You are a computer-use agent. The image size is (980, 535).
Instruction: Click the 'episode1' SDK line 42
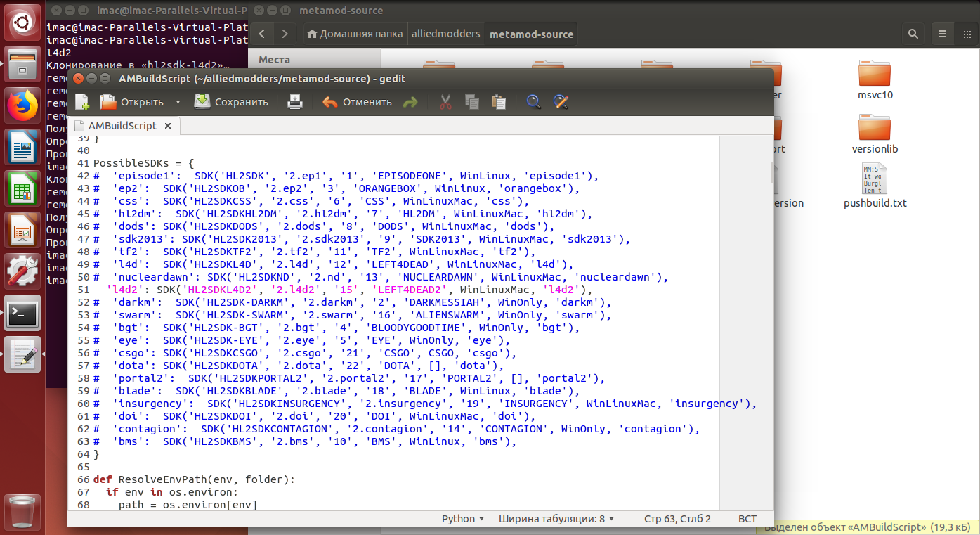pos(346,176)
